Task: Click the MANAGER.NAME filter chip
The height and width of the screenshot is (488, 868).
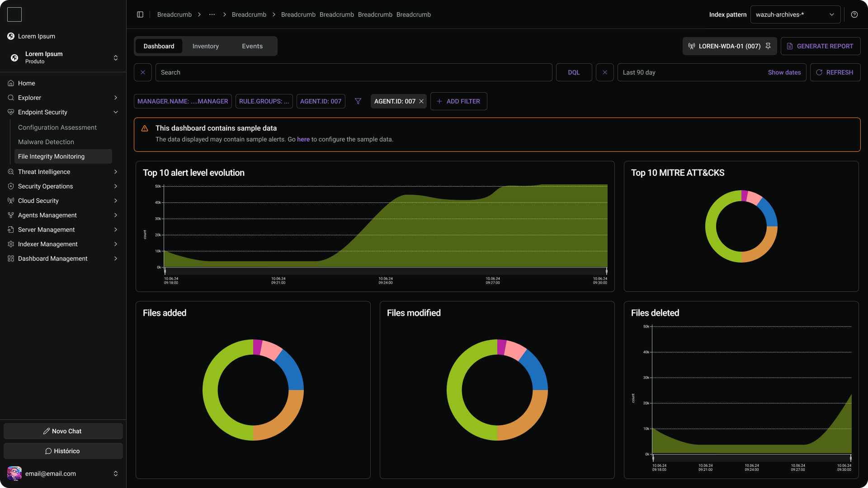Action: tap(183, 101)
